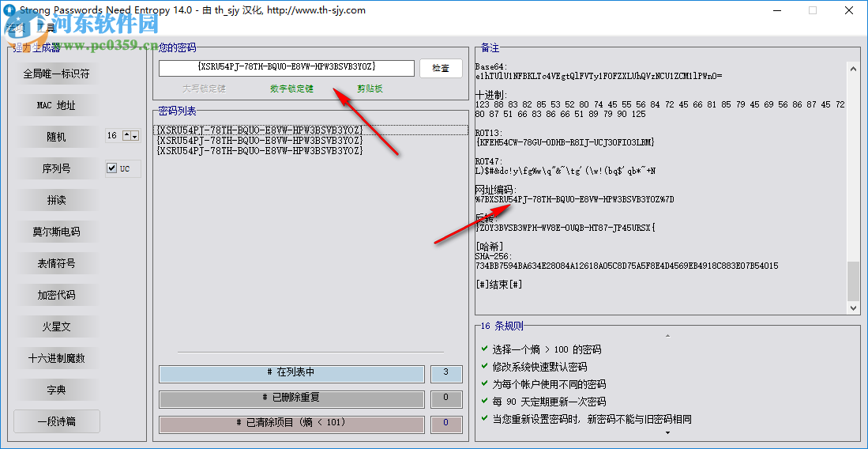Generate a 全局唯一标识符 password
Image resolution: width=868 pixels, height=449 pixels.
(x=56, y=74)
